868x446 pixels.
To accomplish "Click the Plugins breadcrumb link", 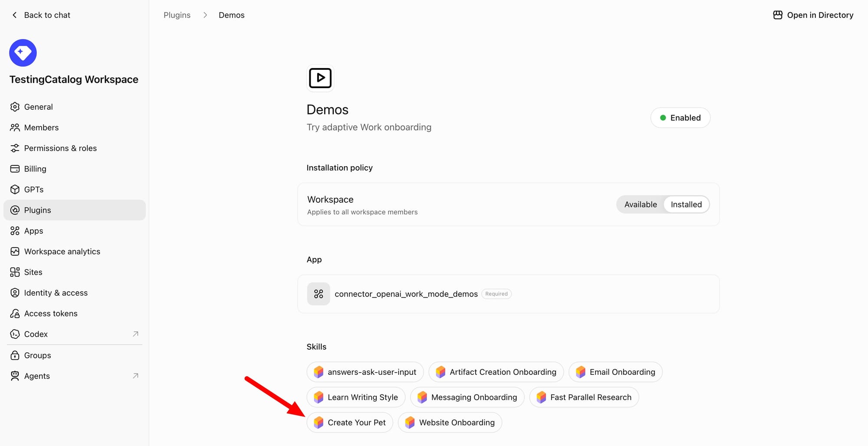I will [177, 15].
